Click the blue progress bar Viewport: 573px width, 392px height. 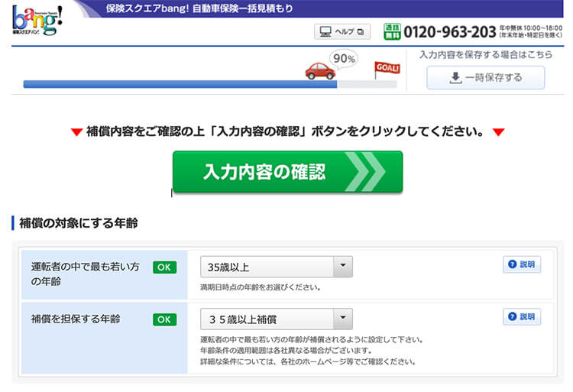click(x=180, y=84)
